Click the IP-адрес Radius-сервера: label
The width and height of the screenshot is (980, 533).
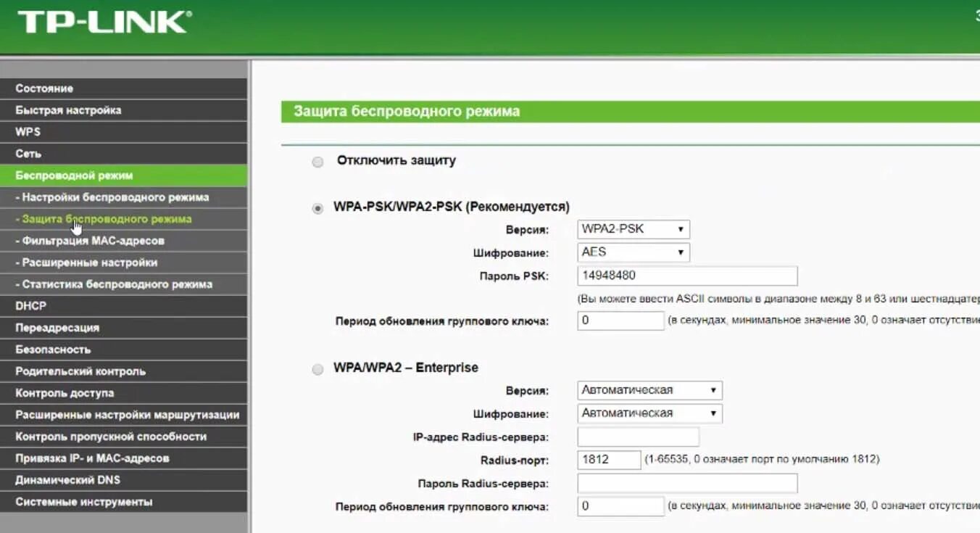click(x=481, y=437)
